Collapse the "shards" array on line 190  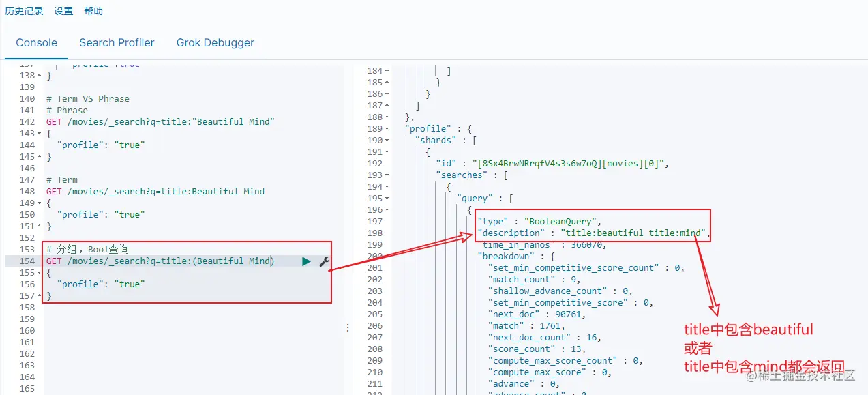click(x=387, y=141)
